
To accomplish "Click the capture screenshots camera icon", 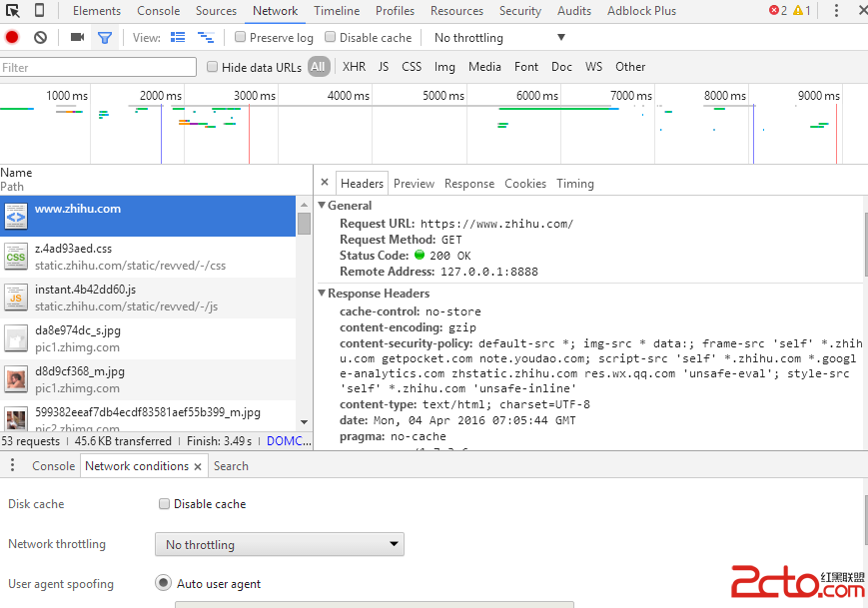I will 78,37.
